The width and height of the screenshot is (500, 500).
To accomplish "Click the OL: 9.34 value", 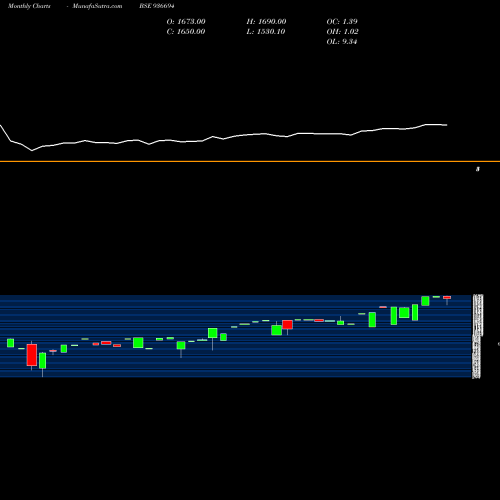I will coord(342,42).
